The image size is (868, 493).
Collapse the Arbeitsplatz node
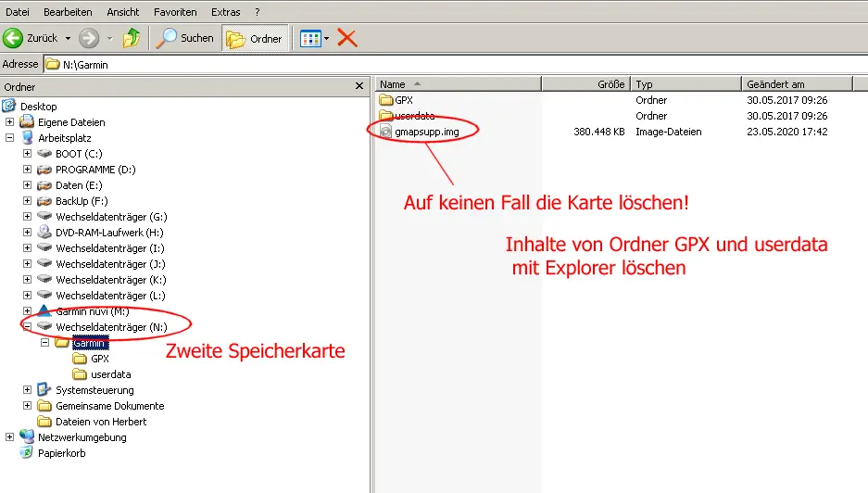[x=10, y=137]
